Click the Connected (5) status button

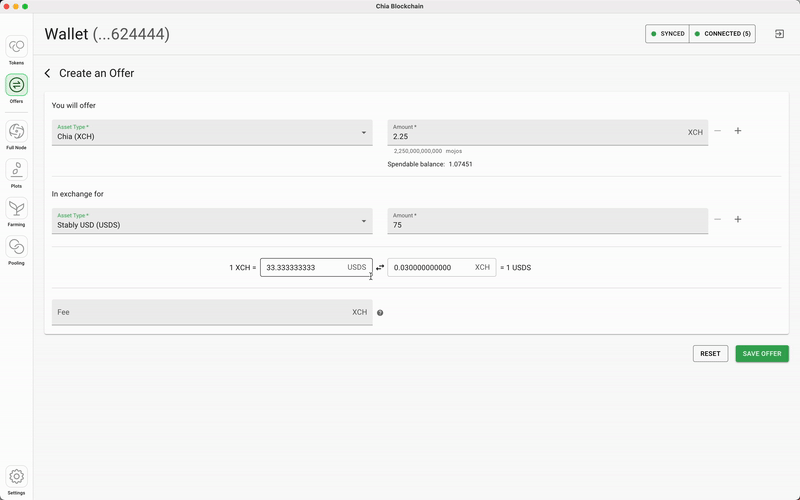(x=722, y=34)
